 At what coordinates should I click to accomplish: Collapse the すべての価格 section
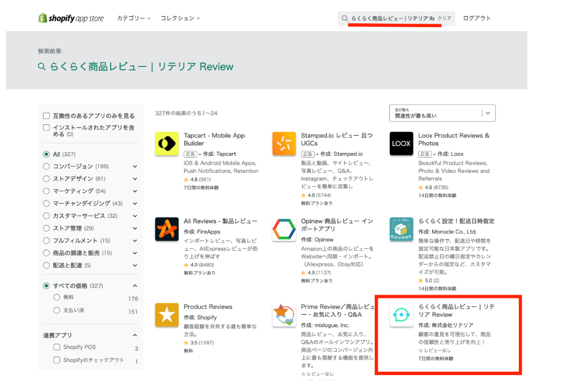135,285
